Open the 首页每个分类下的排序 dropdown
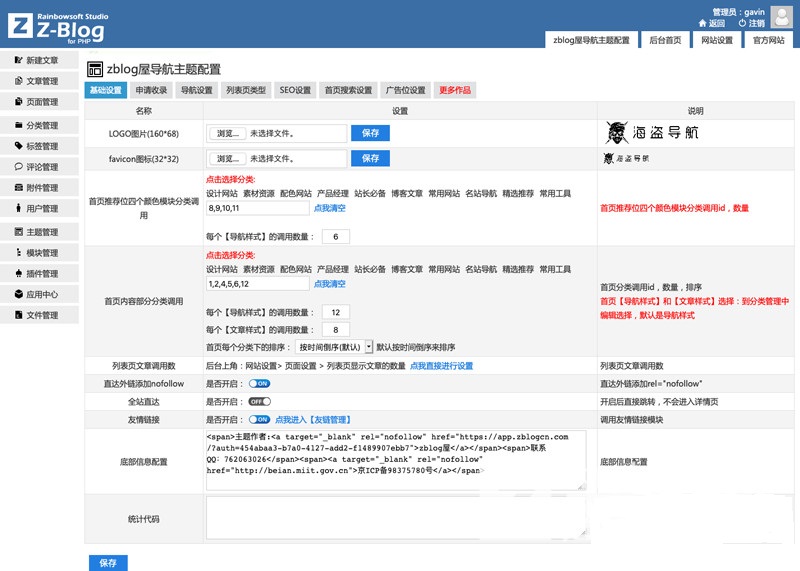 (334, 347)
